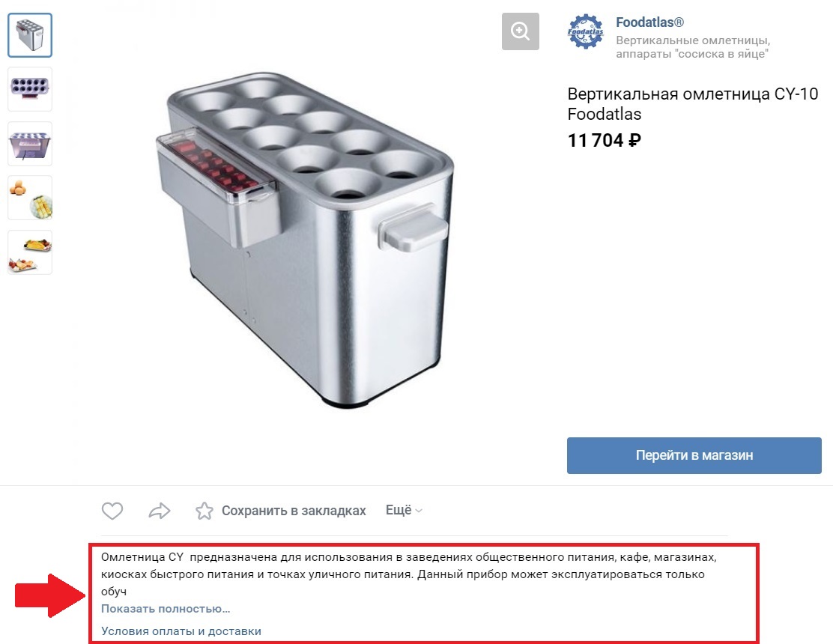Open the Foodatlas® shop name link
This screenshot has height=644, width=833.
(x=649, y=22)
